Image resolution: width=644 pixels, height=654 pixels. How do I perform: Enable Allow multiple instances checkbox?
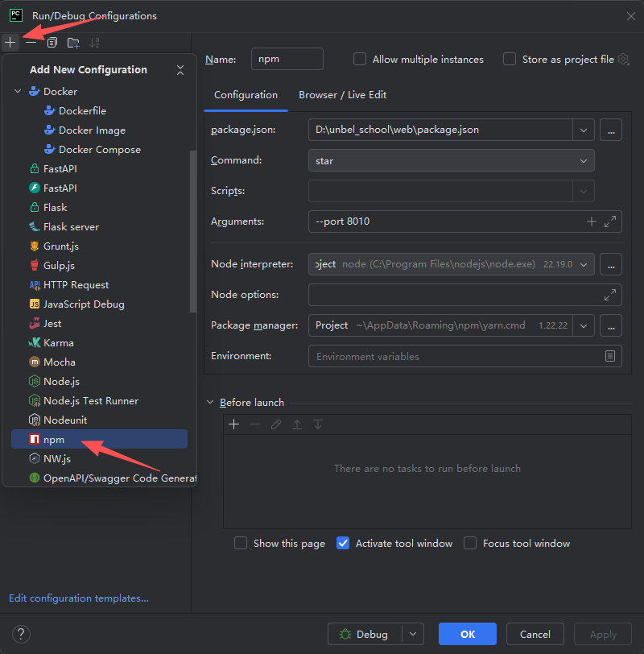(x=360, y=60)
